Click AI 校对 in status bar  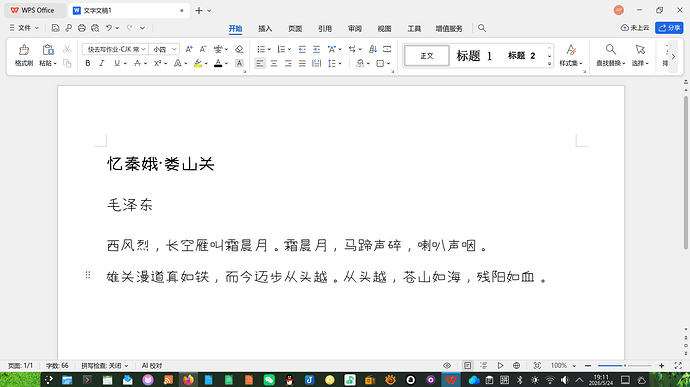point(152,365)
